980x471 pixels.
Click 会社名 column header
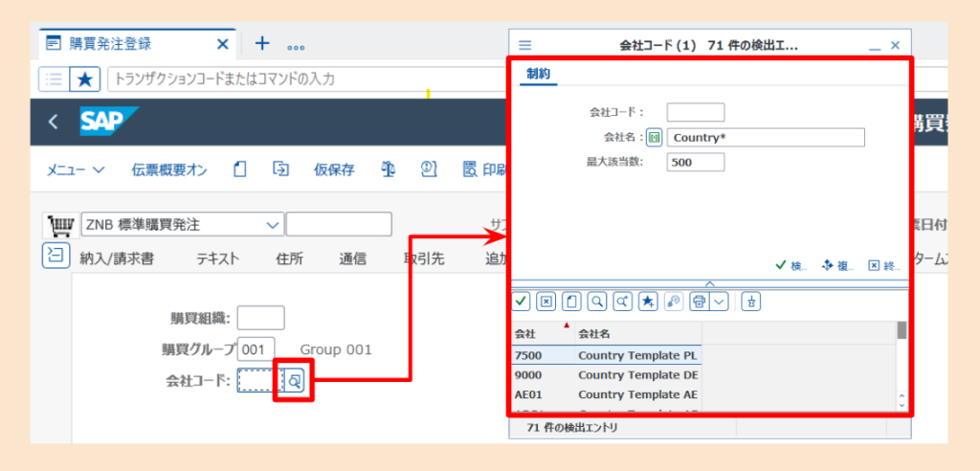pos(638,333)
